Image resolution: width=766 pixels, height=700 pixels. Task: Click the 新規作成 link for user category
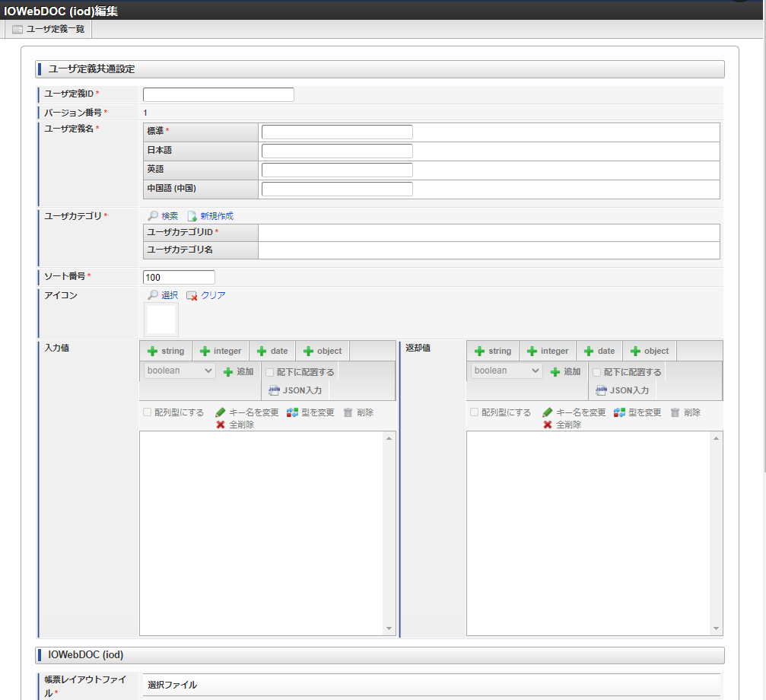pyautogui.click(x=217, y=216)
